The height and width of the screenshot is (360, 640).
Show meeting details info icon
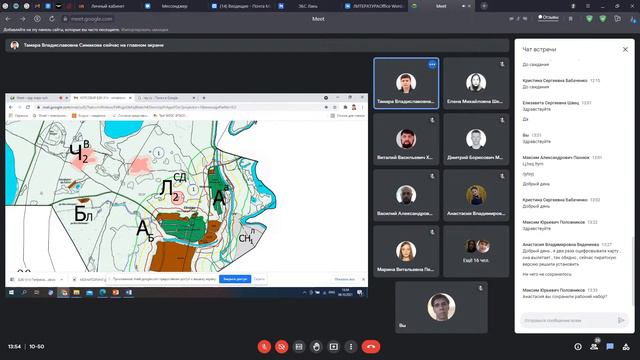[578, 347]
